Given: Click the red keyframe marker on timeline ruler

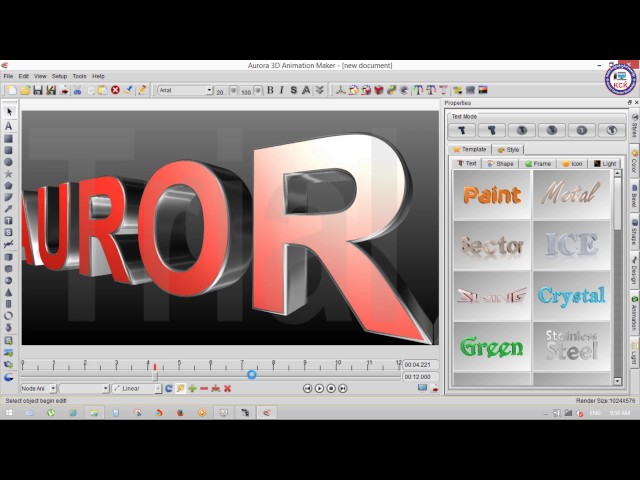Looking at the screenshot, I should pyautogui.click(x=155, y=367).
